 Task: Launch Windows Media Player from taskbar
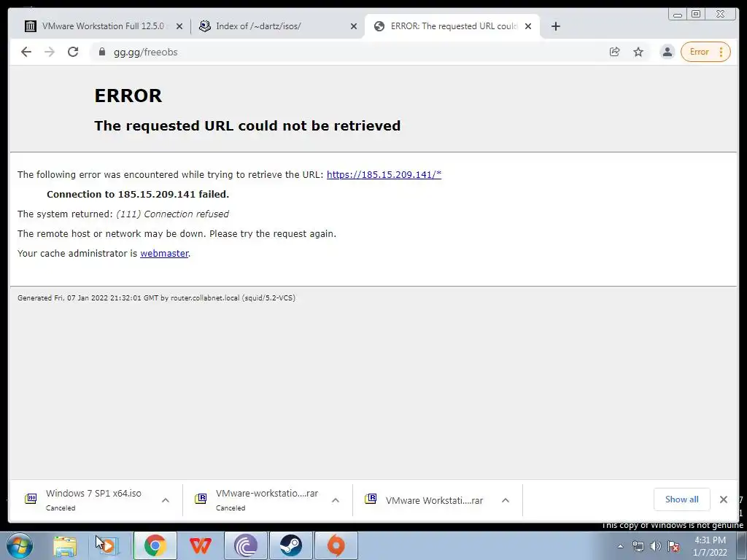109,545
